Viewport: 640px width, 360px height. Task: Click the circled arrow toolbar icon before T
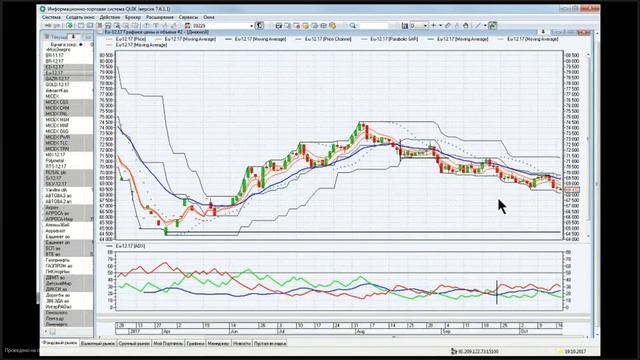[147, 25]
